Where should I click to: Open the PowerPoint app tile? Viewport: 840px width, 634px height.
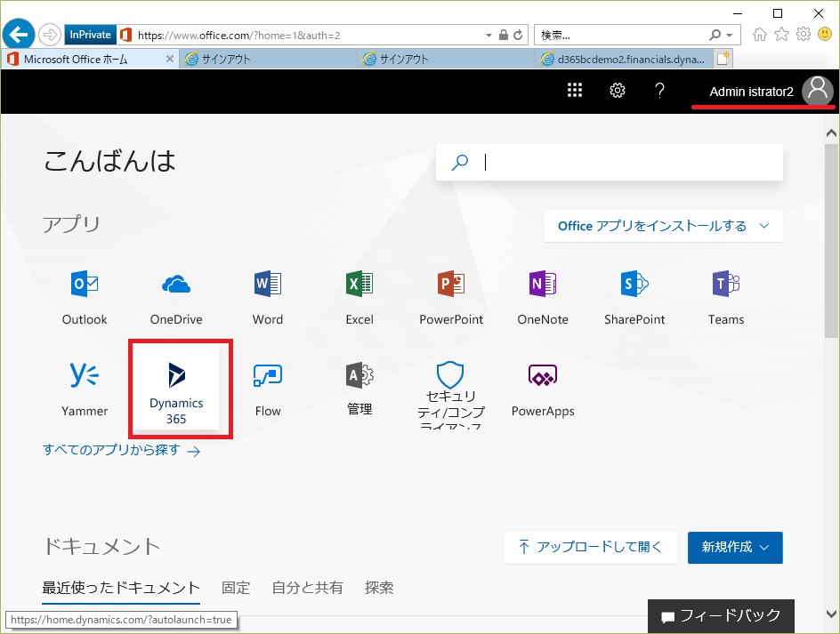pos(451,298)
